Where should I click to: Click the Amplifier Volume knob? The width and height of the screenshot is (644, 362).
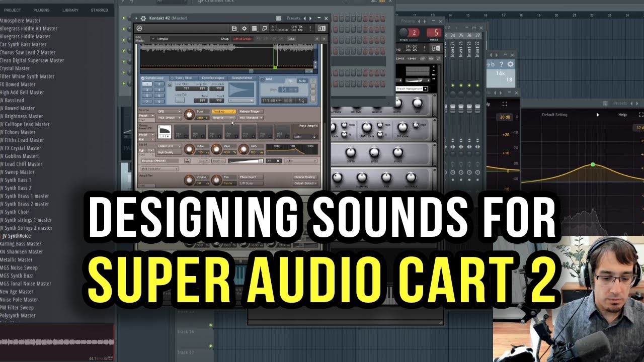tap(189, 180)
